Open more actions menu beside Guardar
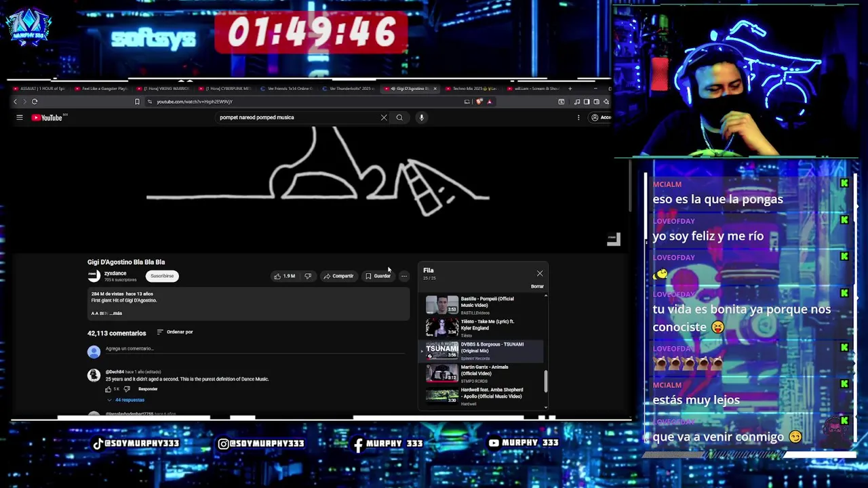 coord(403,277)
